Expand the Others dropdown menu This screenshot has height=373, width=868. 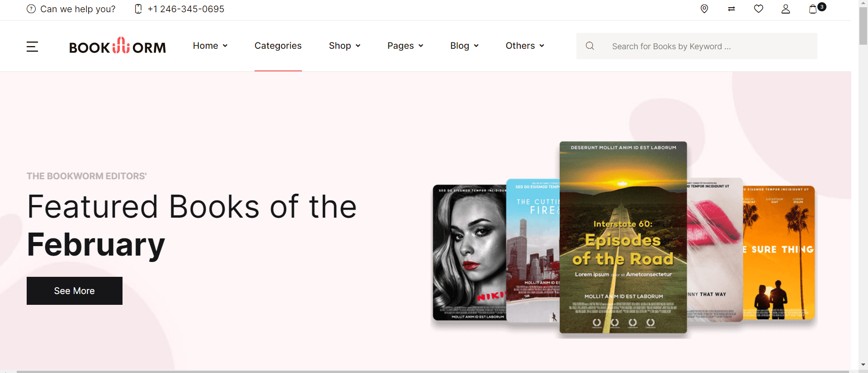(525, 46)
